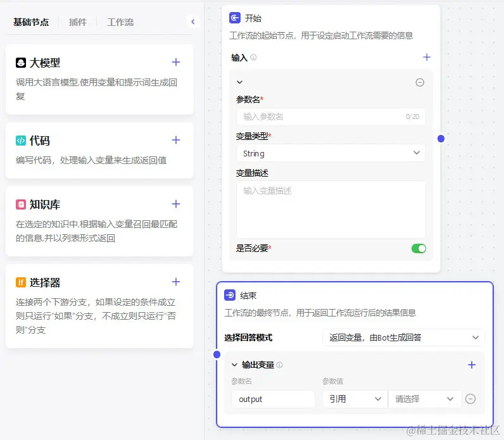Select the 知识库 card title
This screenshot has width=504, height=440.
45,204
